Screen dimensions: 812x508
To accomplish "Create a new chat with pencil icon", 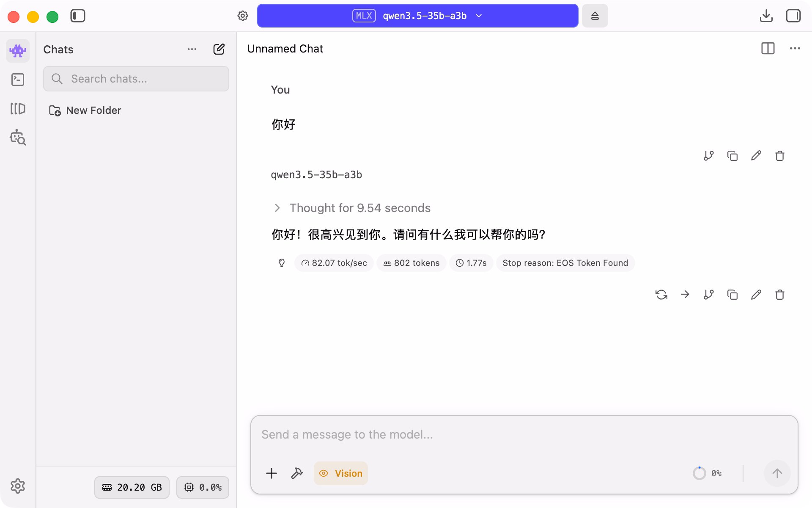I will 219,50.
